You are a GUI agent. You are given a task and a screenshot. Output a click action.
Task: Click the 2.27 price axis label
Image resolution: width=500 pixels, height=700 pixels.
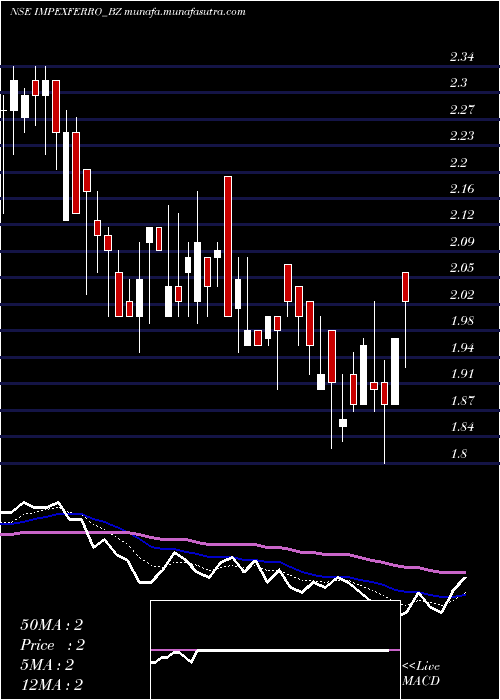[x=462, y=109]
